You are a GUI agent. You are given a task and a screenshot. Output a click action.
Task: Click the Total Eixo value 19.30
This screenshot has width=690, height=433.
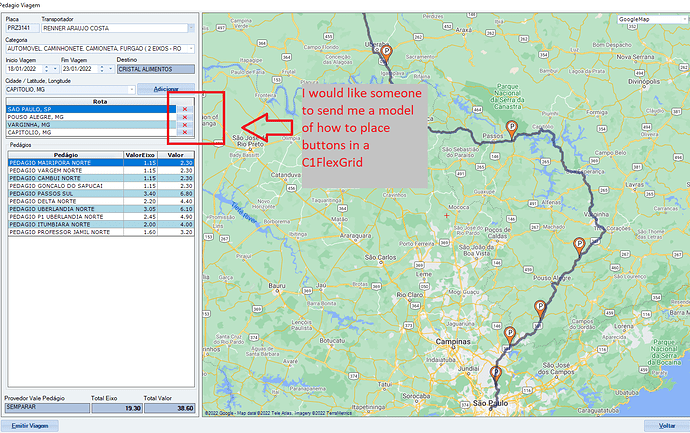point(117,408)
